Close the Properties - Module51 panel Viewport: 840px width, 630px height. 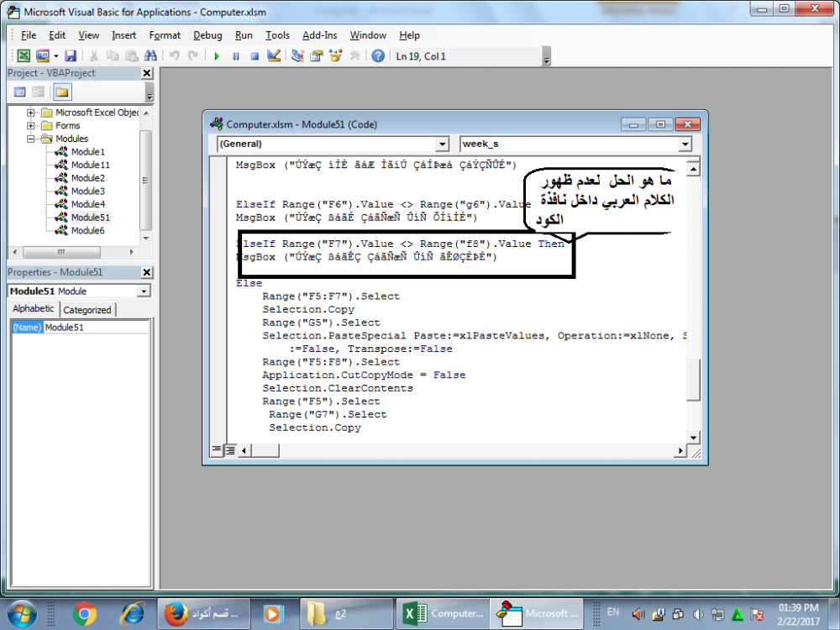(147, 273)
